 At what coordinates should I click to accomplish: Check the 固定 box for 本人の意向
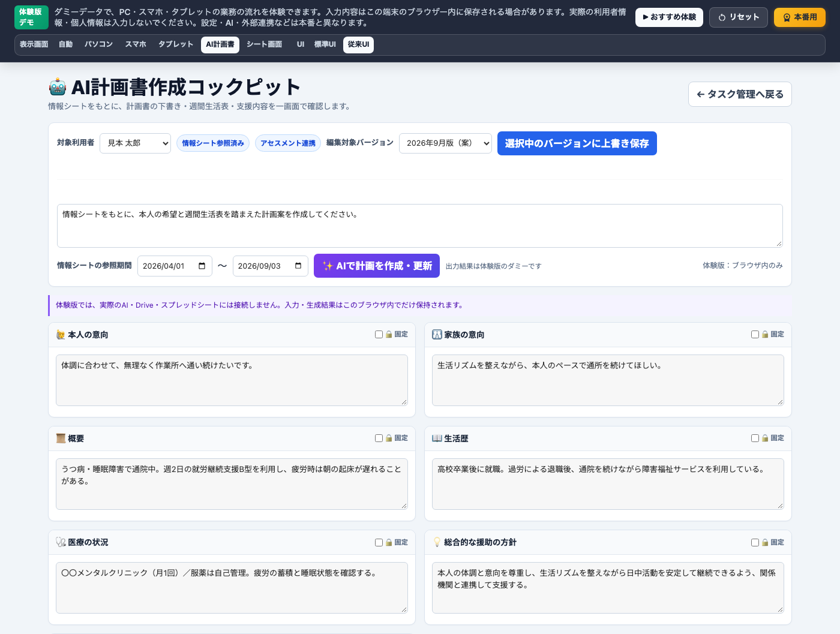[379, 335]
